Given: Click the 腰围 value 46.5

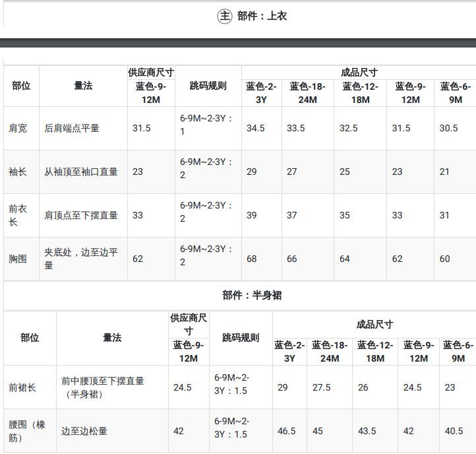Looking at the screenshot, I should 287,431.
